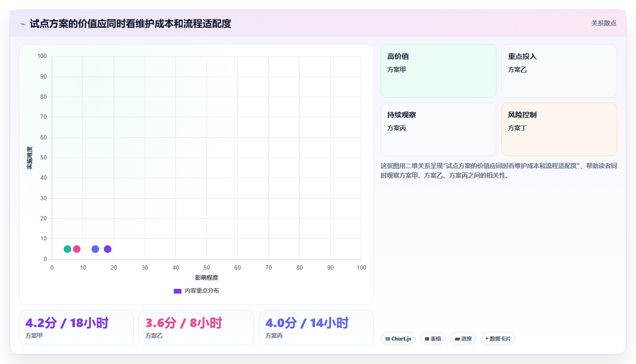Click 方案丁 text in 风险控制 card
The height and width of the screenshot is (364, 636).
point(518,128)
